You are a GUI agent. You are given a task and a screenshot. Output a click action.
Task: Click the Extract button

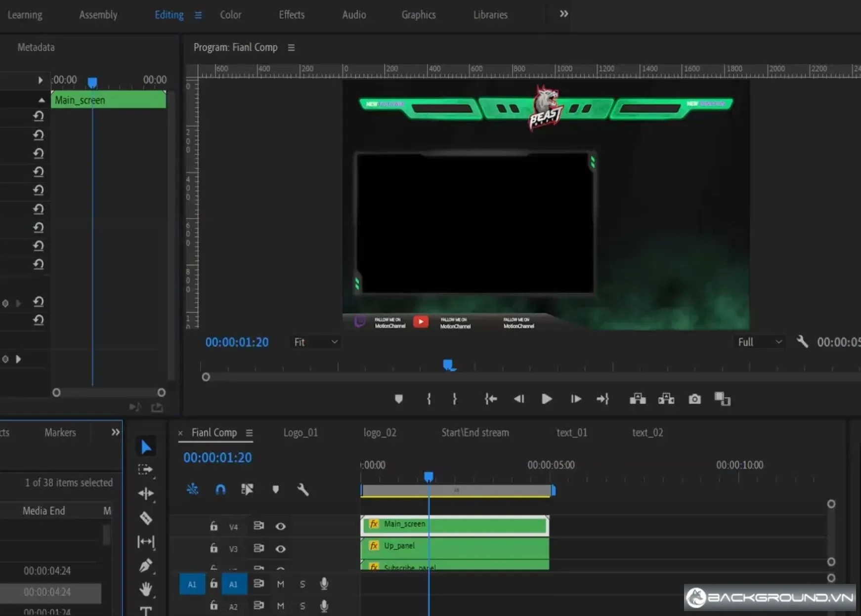pyautogui.click(x=666, y=399)
